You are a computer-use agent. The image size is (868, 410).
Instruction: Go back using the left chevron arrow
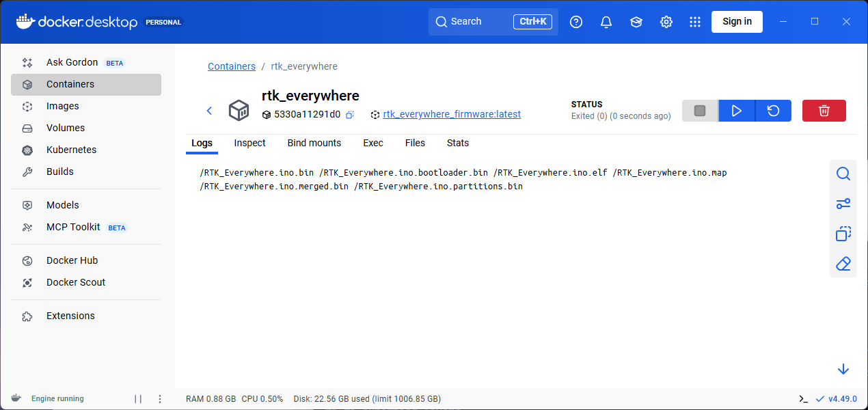[x=209, y=111]
